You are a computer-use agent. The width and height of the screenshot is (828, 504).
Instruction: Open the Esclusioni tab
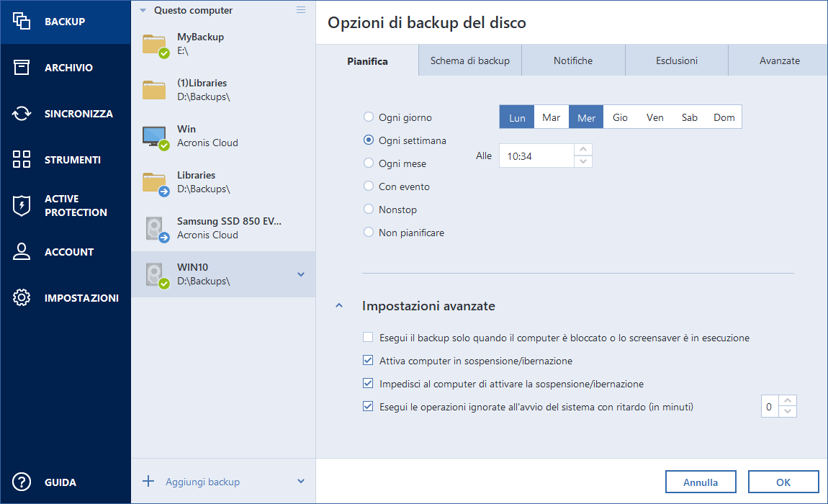[x=676, y=61]
